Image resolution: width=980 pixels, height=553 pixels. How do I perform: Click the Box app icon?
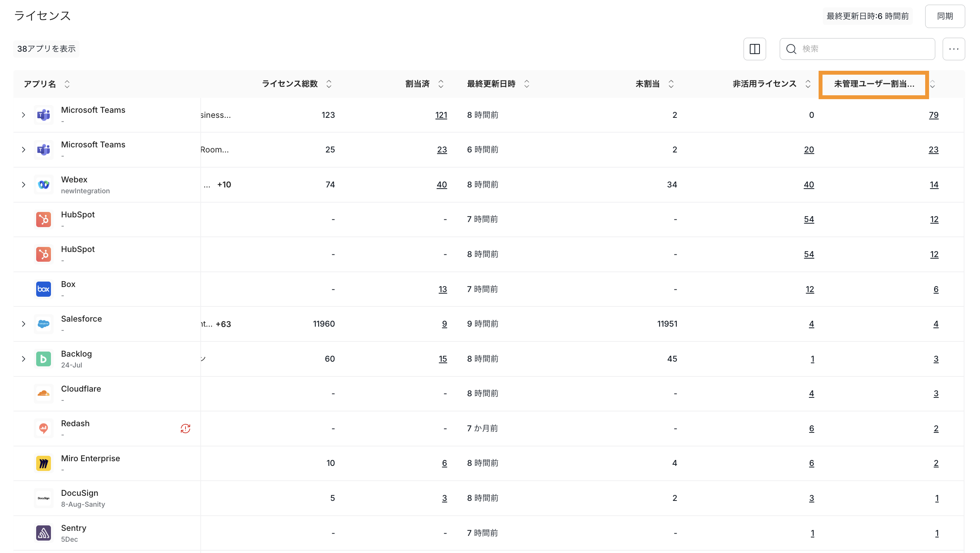coord(43,289)
